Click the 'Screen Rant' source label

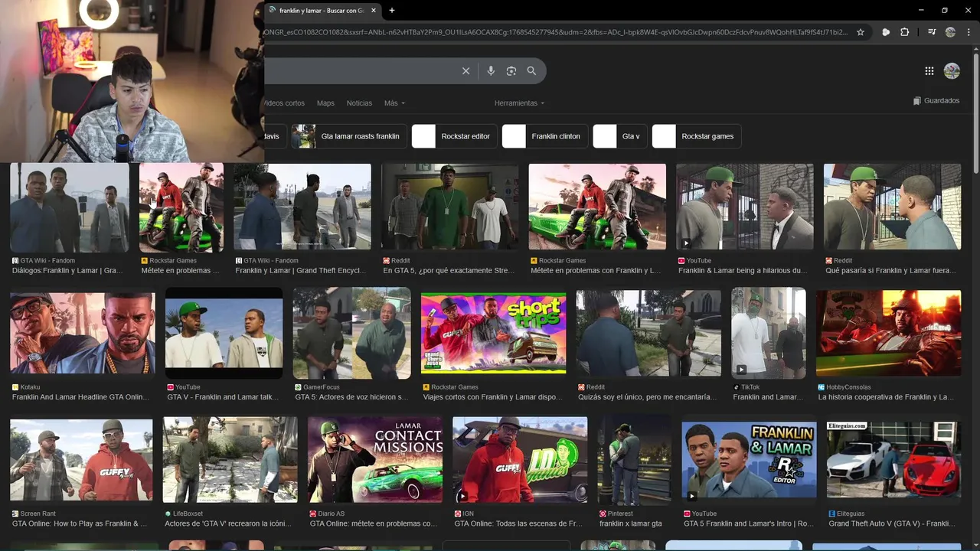[38, 514]
